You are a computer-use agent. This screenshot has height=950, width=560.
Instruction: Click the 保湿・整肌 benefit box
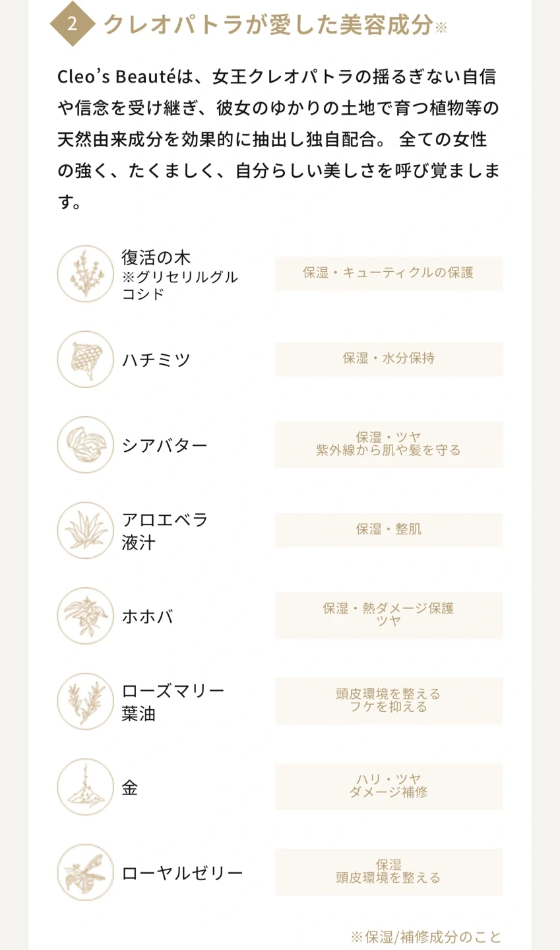[x=389, y=530]
